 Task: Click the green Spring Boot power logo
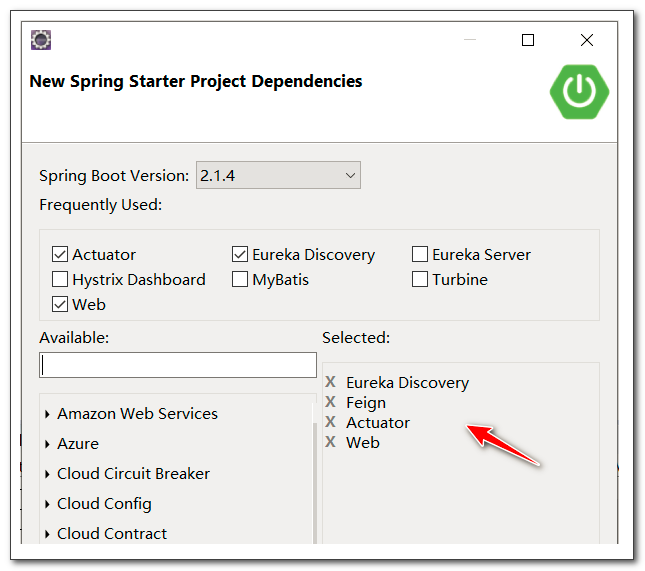click(x=579, y=92)
